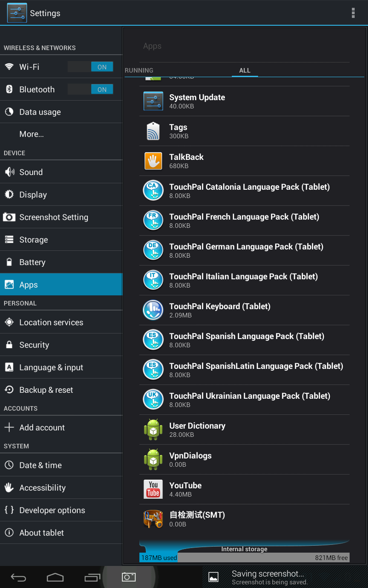Open Language & input settings

[61, 367]
